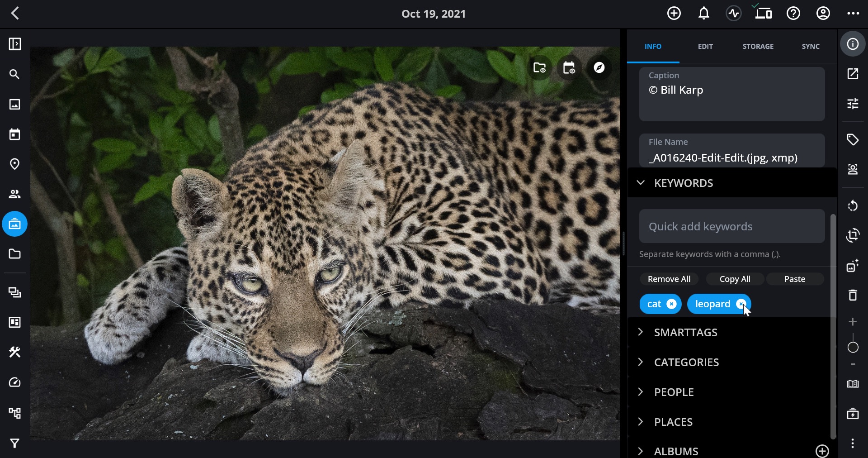868x458 pixels.
Task: Open the adjustment sliders icon
Action: click(853, 104)
